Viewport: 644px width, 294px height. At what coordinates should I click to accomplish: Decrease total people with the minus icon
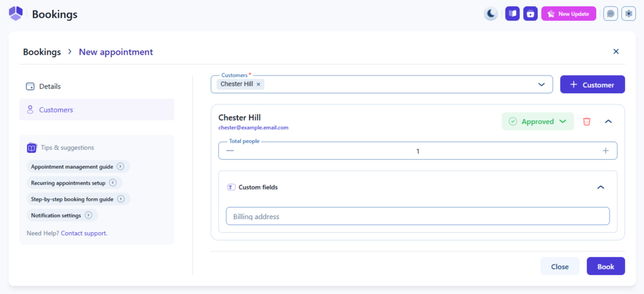pyautogui.click(x=230, y=151)
